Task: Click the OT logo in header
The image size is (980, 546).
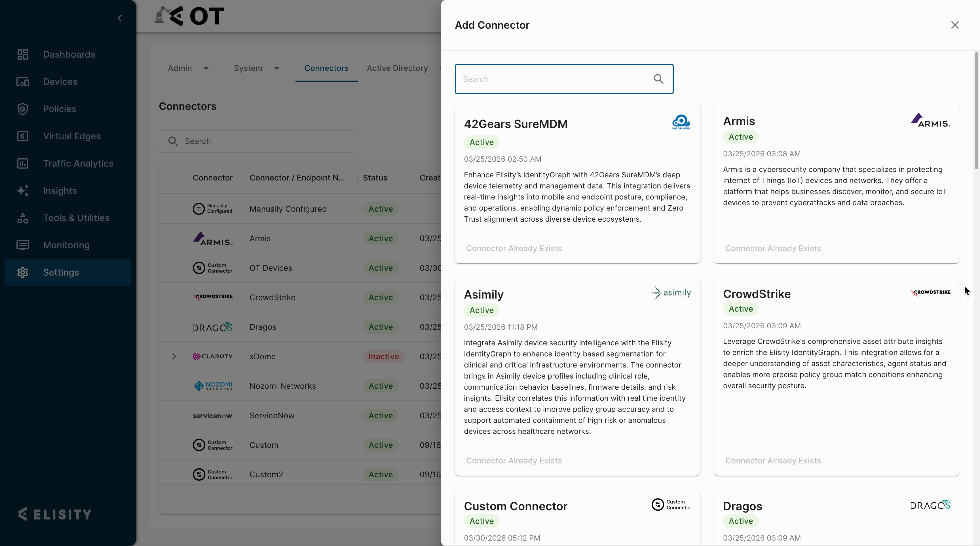Action: 189,16
